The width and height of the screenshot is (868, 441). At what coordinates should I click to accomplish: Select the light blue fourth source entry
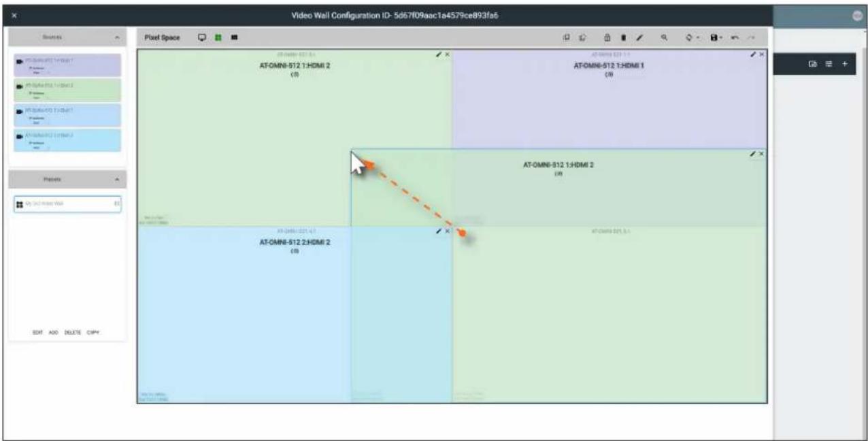pyautogui.click(x=67, y=140)
